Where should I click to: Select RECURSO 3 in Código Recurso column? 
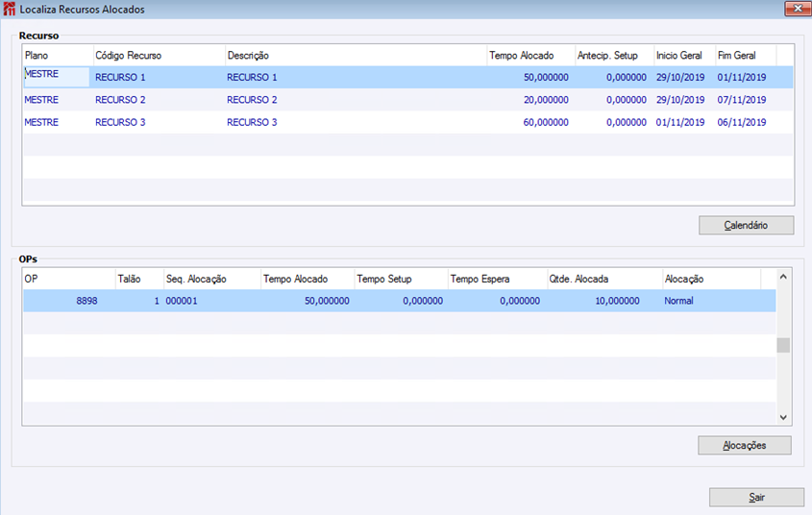[x=120, y=122]
